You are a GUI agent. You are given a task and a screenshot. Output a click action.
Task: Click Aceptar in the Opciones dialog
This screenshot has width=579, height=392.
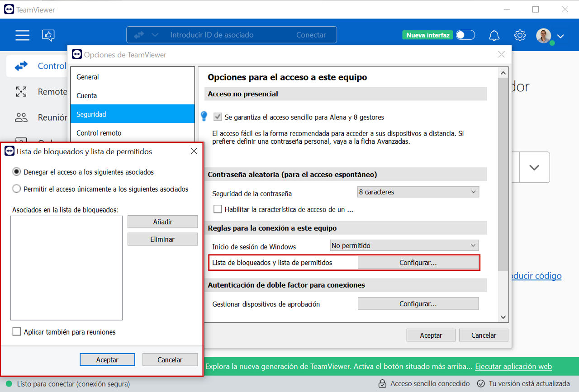pyautogui.click(x=431, y=335)
